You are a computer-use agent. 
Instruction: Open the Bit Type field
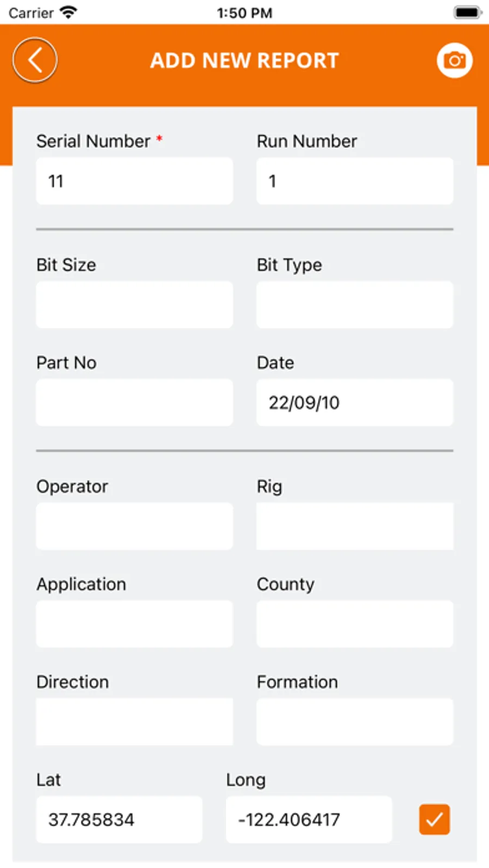pos(354,304)
